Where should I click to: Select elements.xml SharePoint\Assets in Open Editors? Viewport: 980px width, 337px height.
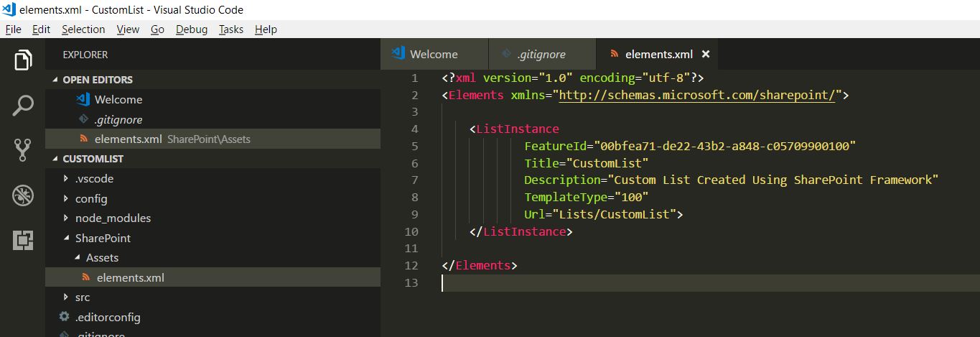pos(213,139)
